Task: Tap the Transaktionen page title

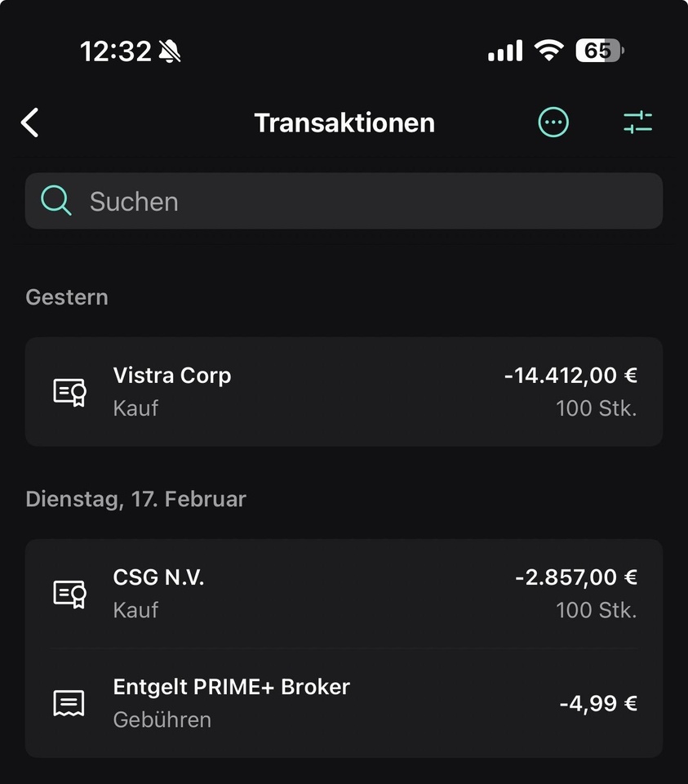Action: pos(344,122)
